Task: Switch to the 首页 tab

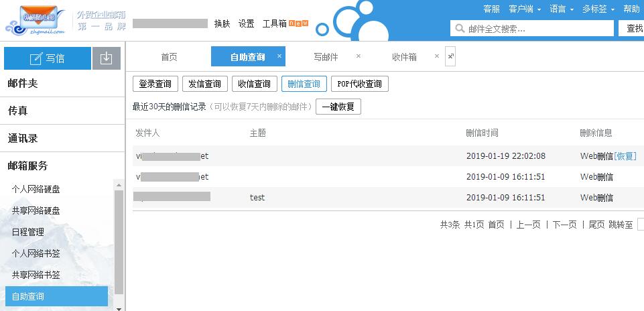Action: tap(169, 57)
